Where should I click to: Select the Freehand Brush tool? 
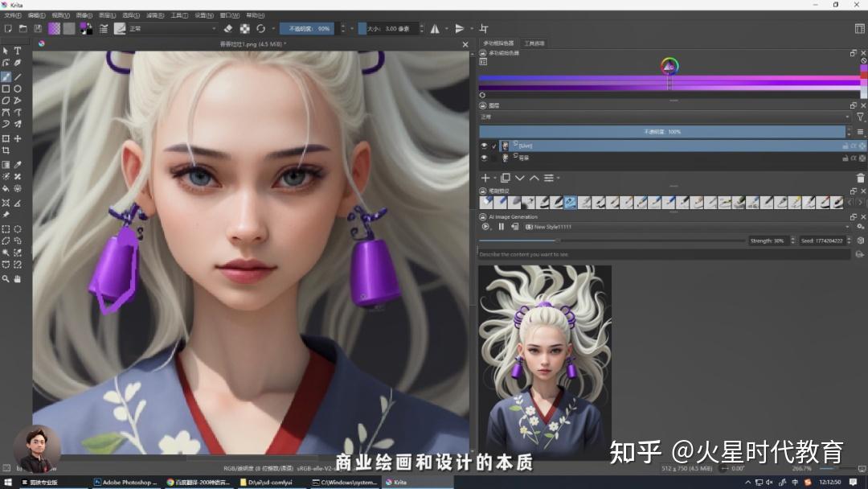click(x=6, y=75)
